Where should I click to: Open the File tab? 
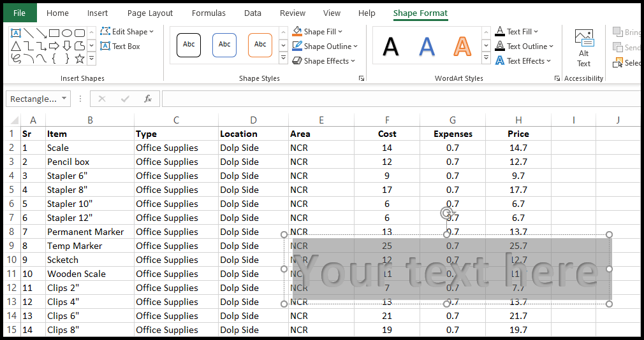point(19,13)
